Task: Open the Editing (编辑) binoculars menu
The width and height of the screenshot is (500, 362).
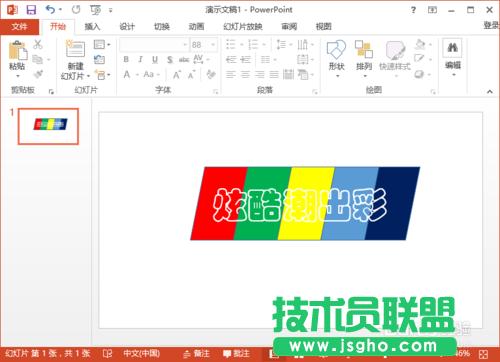Action: click(x=452, y=57)
